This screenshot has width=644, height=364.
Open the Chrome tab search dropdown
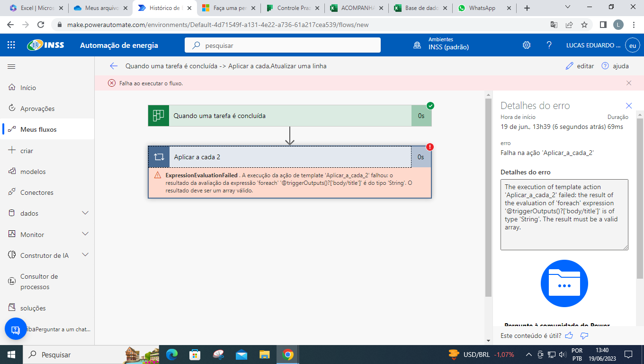pyautogui.click(x=569, y=7)
